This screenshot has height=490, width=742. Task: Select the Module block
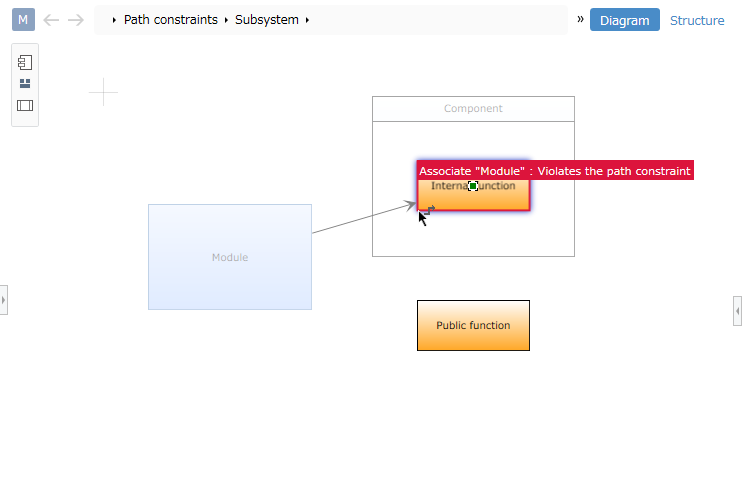tap(230, 257)
